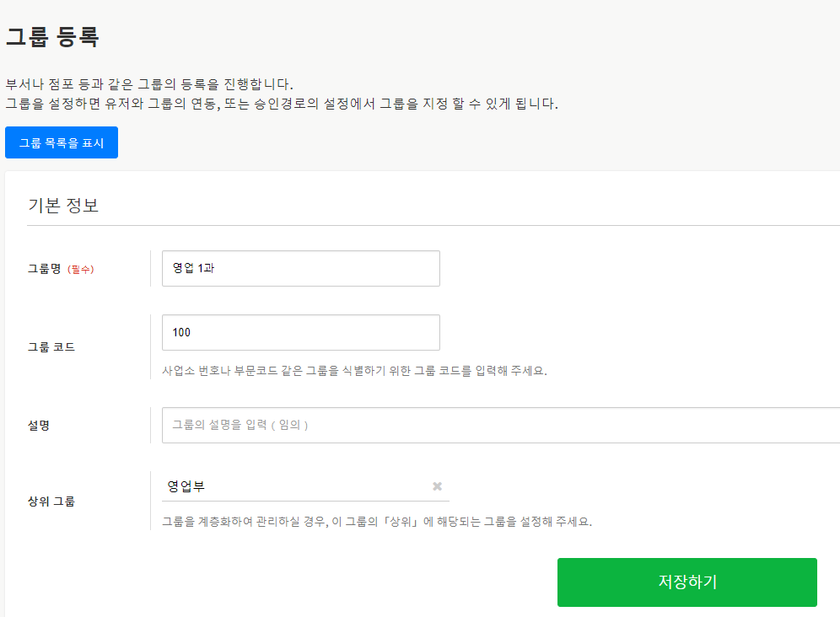840x617 pixels.
Task: Select the 설명 description input field
Action: pos(499,425)
